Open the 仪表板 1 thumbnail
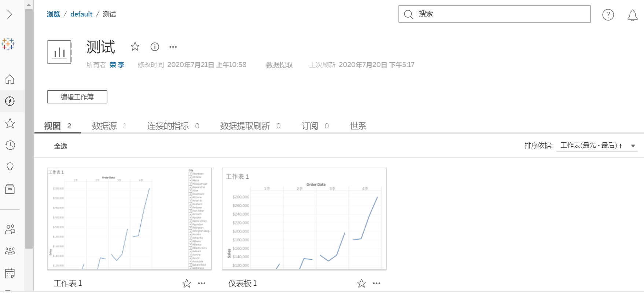 pyautogui.click(x=304, y=219)
